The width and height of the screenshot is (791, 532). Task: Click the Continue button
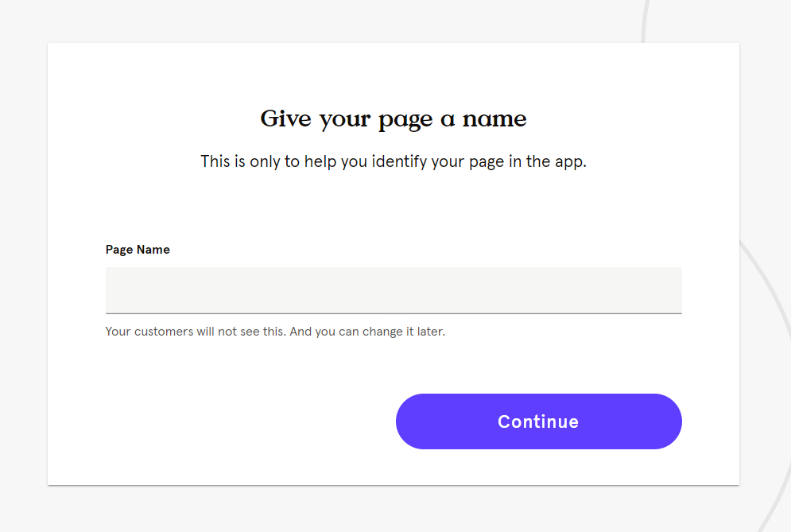[x=538, y=421]
